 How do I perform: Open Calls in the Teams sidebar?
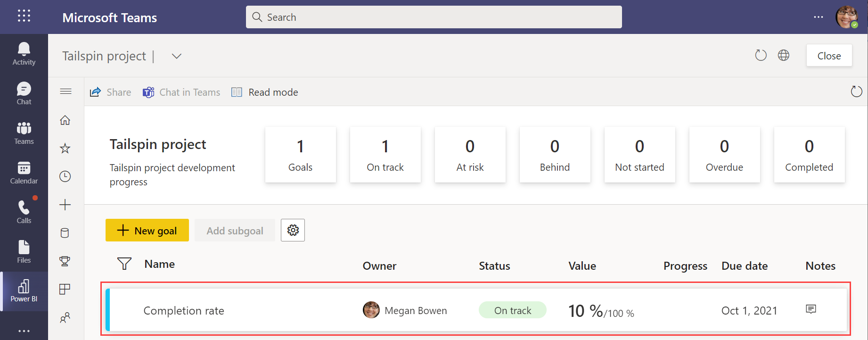(x=24, y=212)
